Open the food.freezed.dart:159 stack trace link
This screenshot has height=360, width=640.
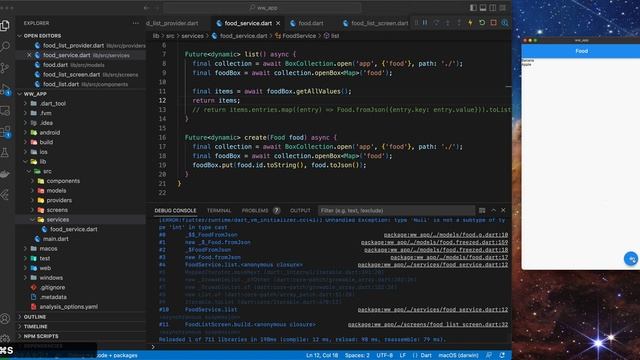(x=434, y=242)
